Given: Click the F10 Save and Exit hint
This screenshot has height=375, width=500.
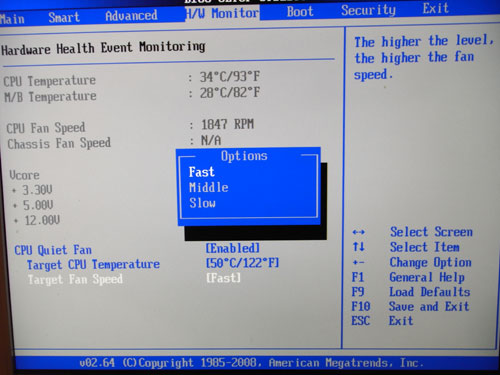Looking at the screenshot, I should click(x=410, y=306).
